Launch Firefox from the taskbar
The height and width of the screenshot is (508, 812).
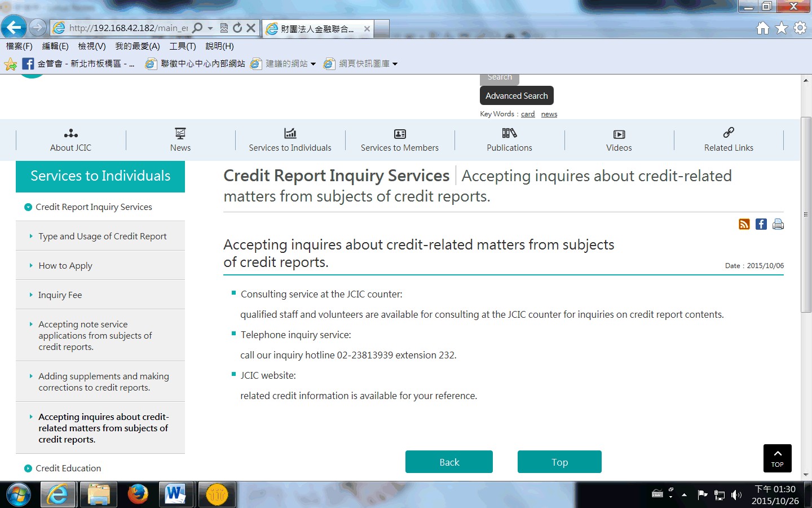(138, 494)
